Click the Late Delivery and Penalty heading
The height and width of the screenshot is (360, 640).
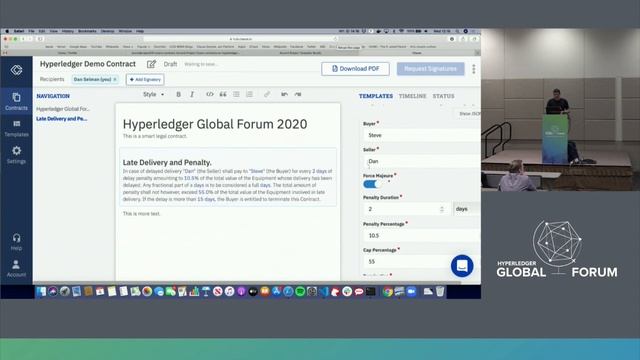pyautogui.click(x=167, y=162)
